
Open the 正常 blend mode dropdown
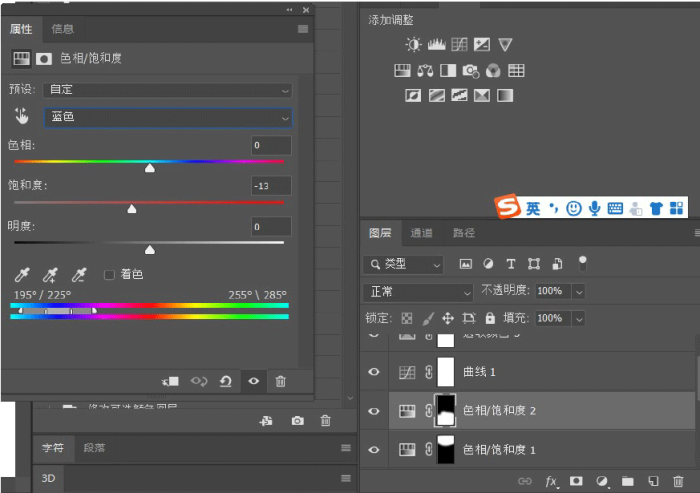point(418,292)
